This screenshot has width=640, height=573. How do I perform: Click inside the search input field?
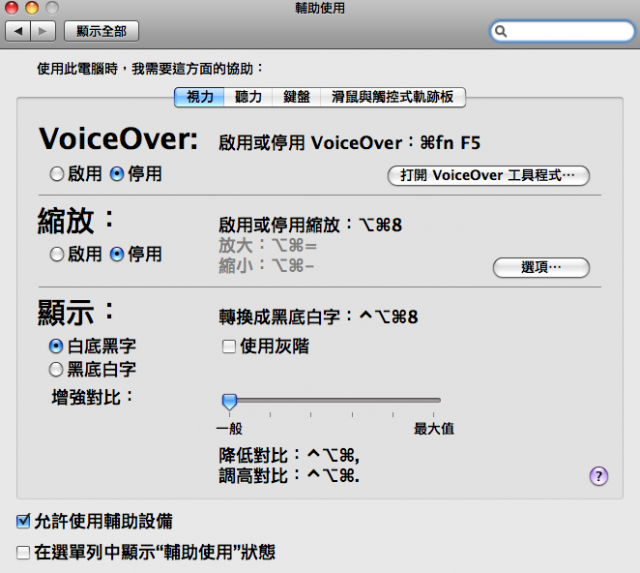tap(562, 31)
